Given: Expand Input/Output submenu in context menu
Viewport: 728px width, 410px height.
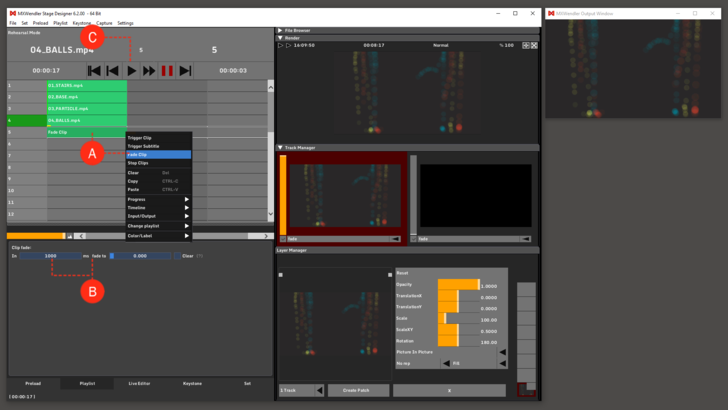Looking at the screenshot, I should point(187,216).
